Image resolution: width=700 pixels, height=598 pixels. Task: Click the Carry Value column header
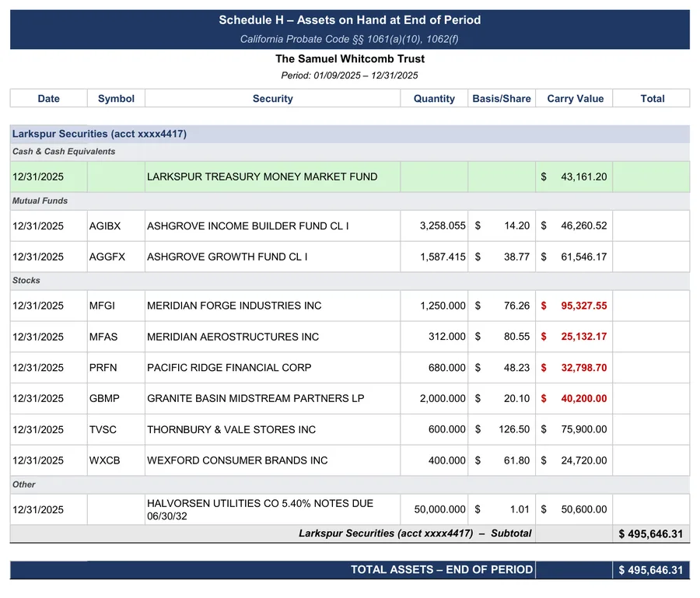pos(576,99)
